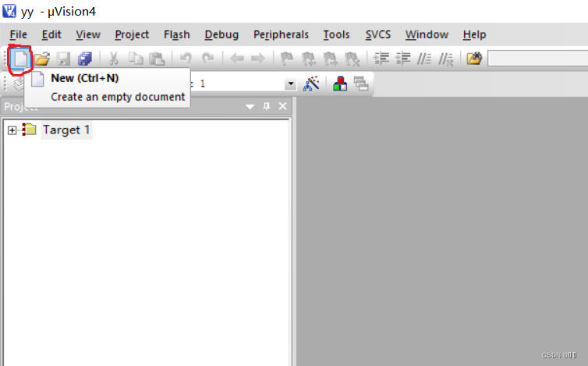Open the Project panel window position dropdown
588x366 pixels.
coord(250,107)
